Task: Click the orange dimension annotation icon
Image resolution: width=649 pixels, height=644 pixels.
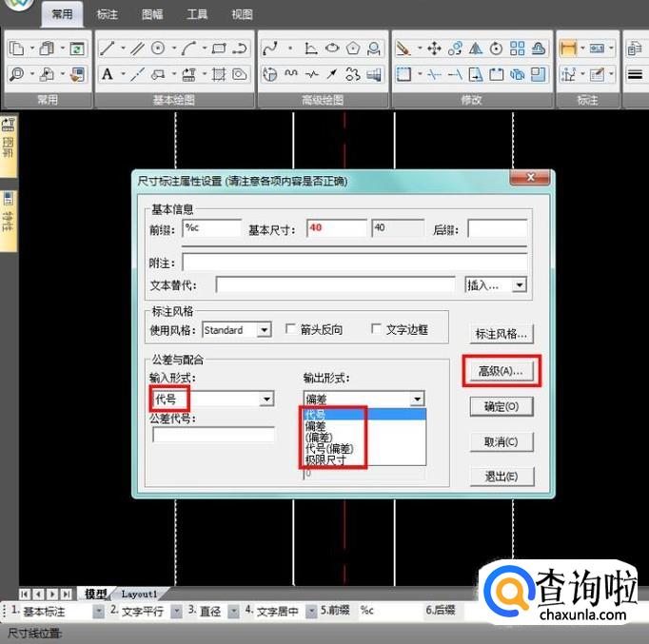Action: point(569,49)
